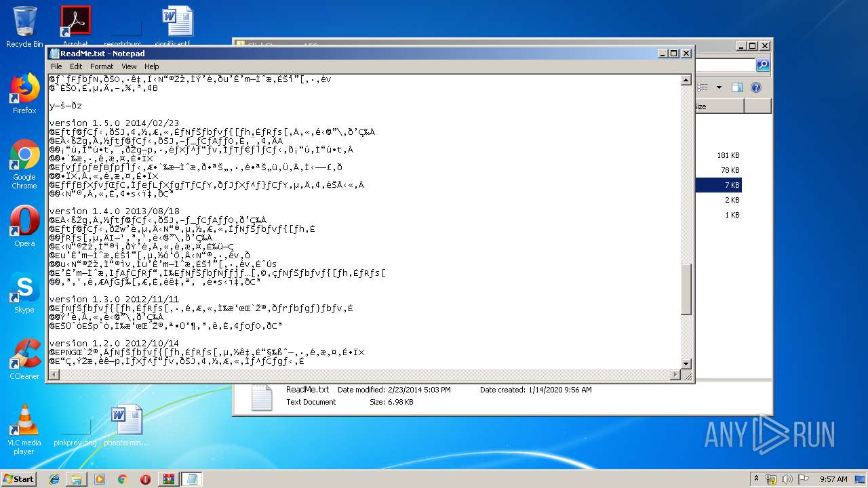
Task: Open Acrobat Reader desktop shortcut
Action: pos(75,26)
